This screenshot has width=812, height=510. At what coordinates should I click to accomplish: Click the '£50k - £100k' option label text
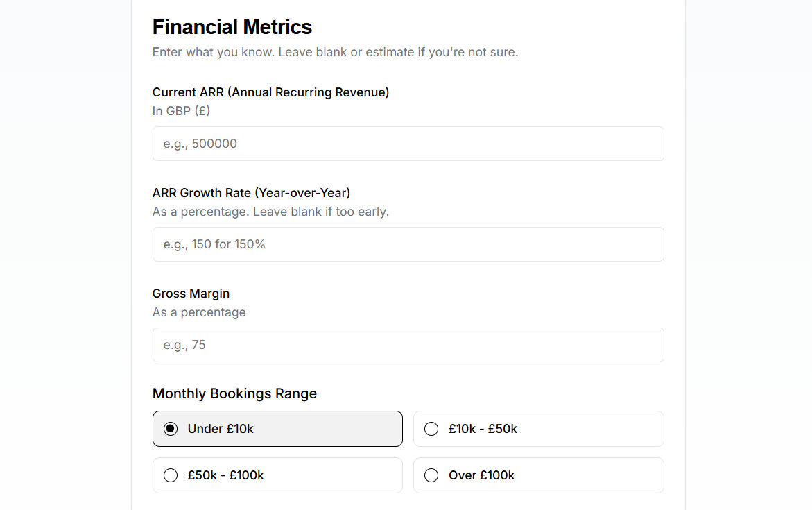coord(225,475)
